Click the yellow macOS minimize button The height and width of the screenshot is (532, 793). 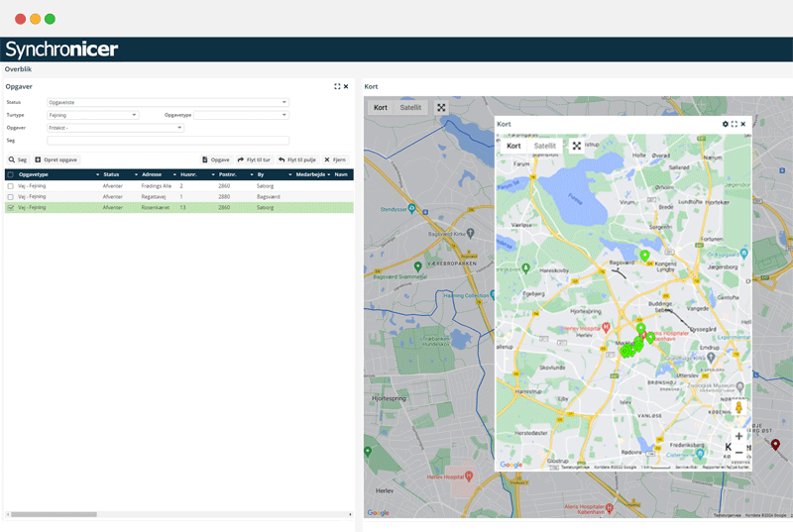click(35, 19)
